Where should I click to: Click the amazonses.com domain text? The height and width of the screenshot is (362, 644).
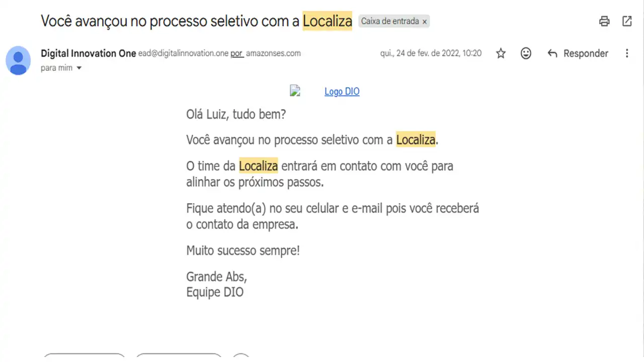[273, 53]
